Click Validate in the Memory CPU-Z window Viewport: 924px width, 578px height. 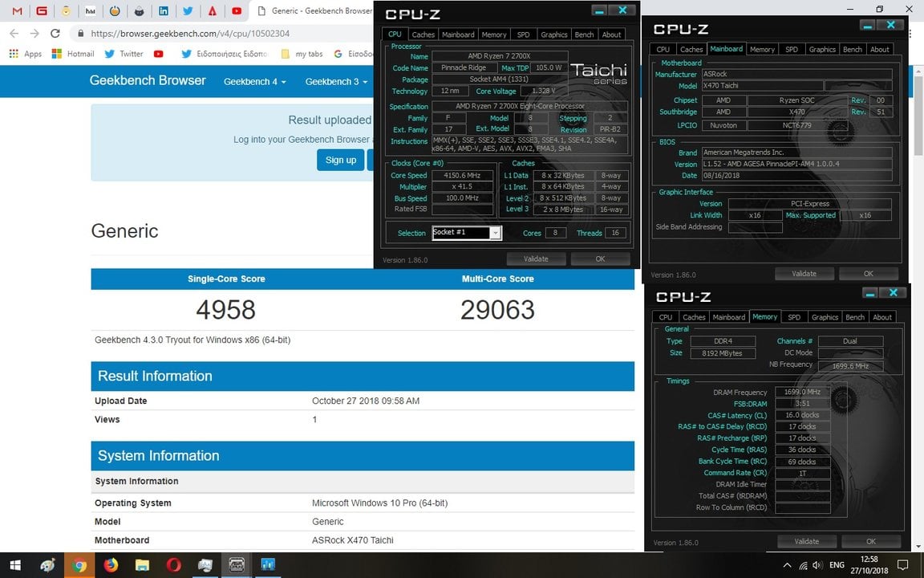pyautogui.click(x=807, y=541)
